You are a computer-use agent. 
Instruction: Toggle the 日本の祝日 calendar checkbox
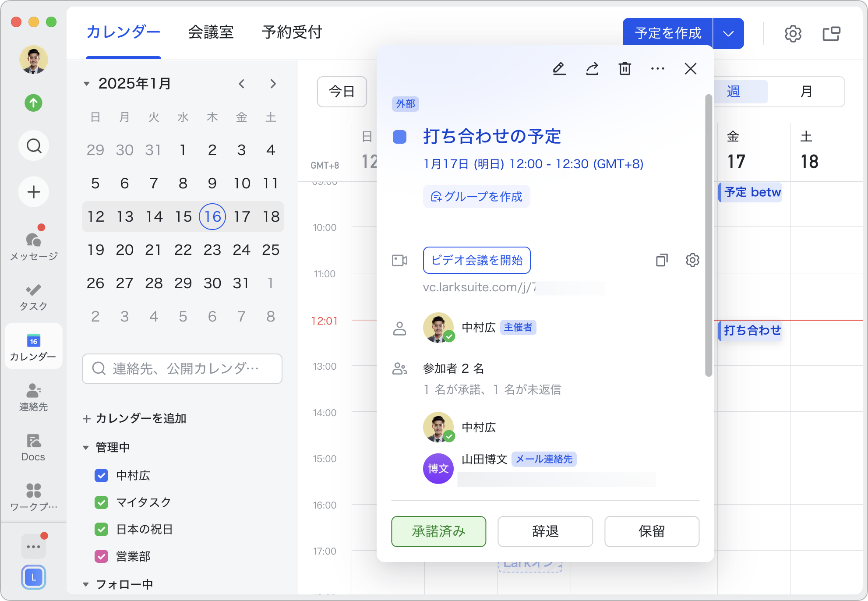102,529
